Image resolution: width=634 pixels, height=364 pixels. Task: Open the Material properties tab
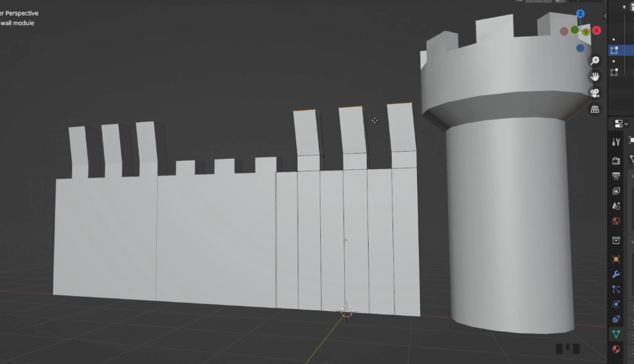(616, 349)
